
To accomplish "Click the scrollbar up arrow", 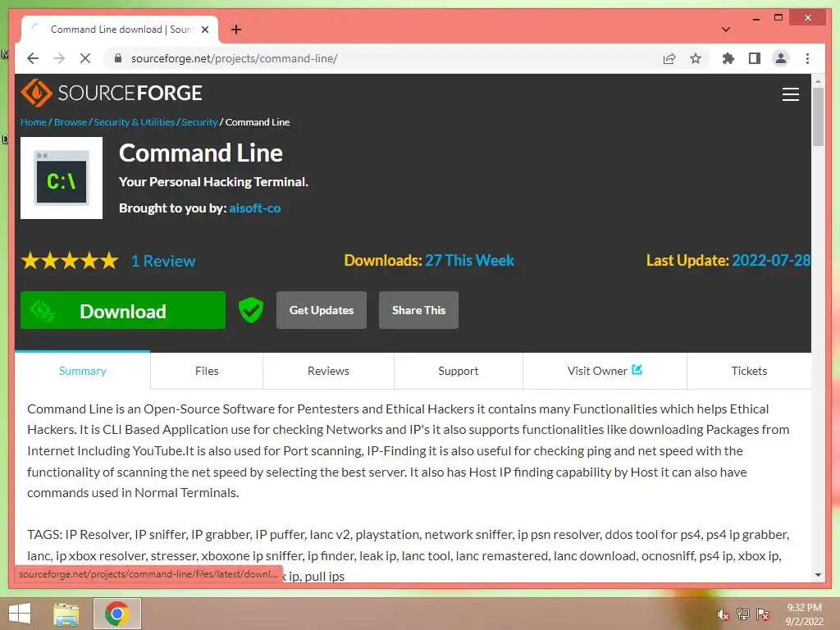I will click(x=818, y=81).
